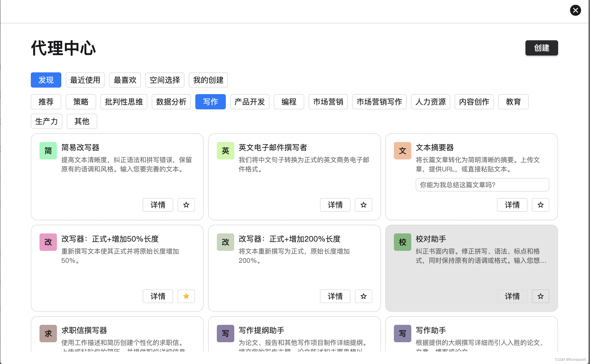Close the agent center dialog

pyautogui.click(x=575, y=10)
